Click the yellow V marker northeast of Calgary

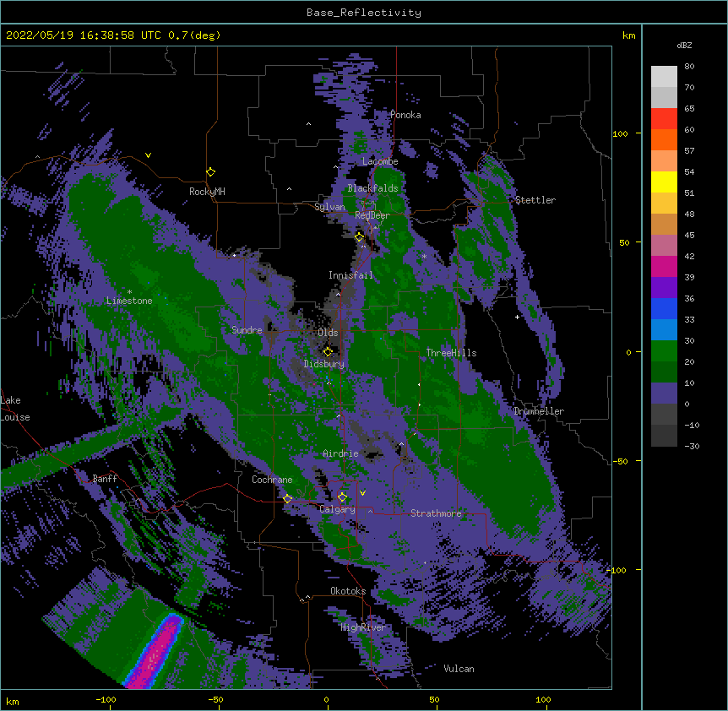coord(362,493)
